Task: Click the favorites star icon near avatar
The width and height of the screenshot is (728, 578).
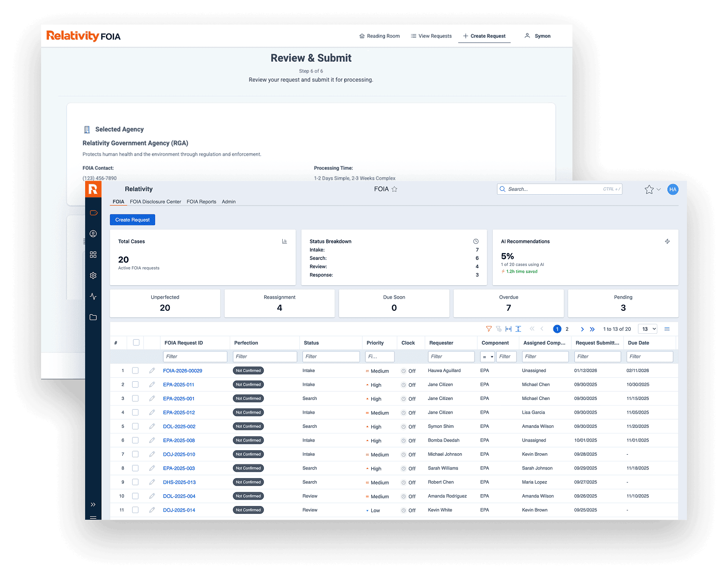Action: [x=649, y=189]
